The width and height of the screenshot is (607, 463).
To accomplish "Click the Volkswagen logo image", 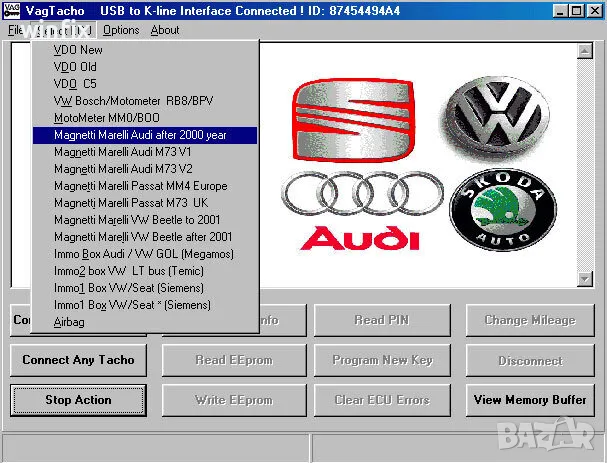I will (x=497, y=117).
